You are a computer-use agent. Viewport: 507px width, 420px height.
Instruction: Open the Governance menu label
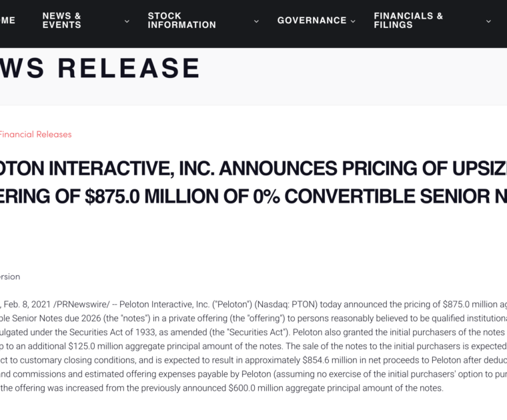pos(312,21)
